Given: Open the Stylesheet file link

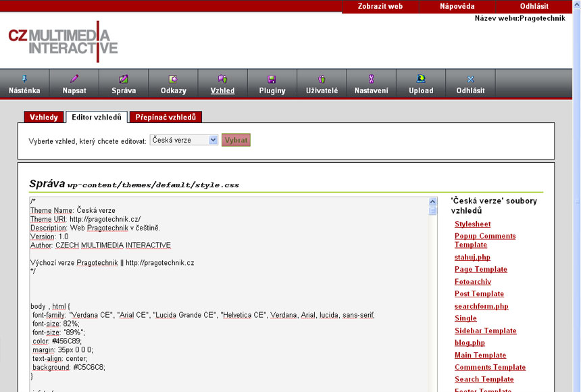Looking at the screenshot, I should tap(472, 224).
